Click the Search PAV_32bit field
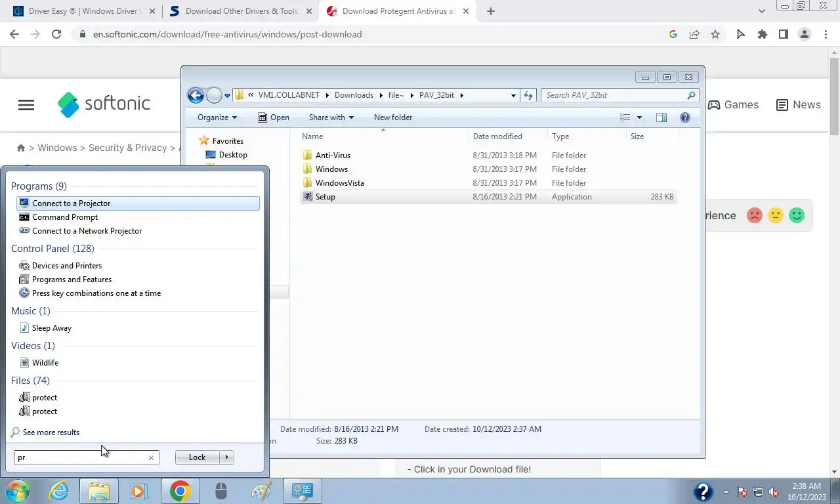This screenshot has height=504, width=840. click(x=620, y=95)
